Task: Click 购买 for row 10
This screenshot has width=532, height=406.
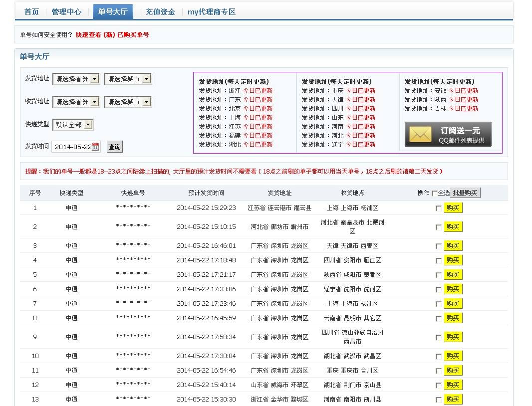Action: [x=453, y=356]
